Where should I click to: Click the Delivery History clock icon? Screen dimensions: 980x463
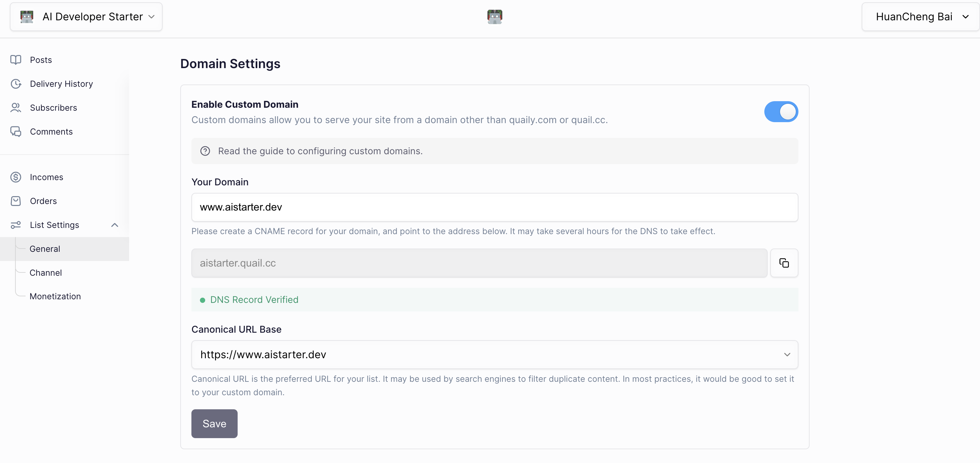pos(16,83)
